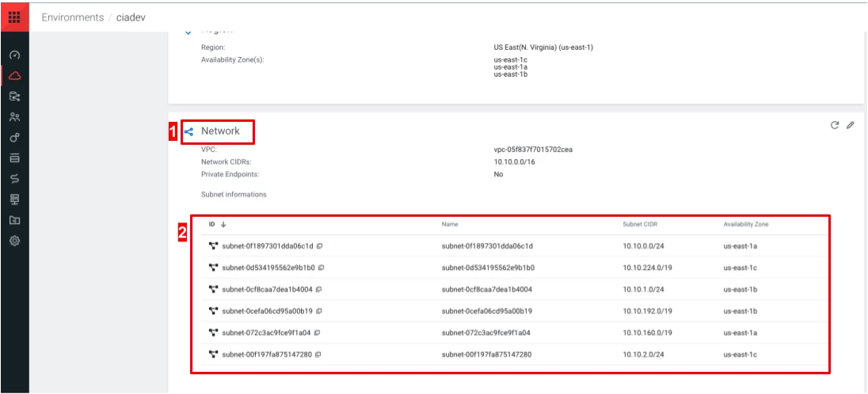Click us-east-1c in the Availability Zone(s) list
The image size is (868, 394).
(x=510, y=60)
